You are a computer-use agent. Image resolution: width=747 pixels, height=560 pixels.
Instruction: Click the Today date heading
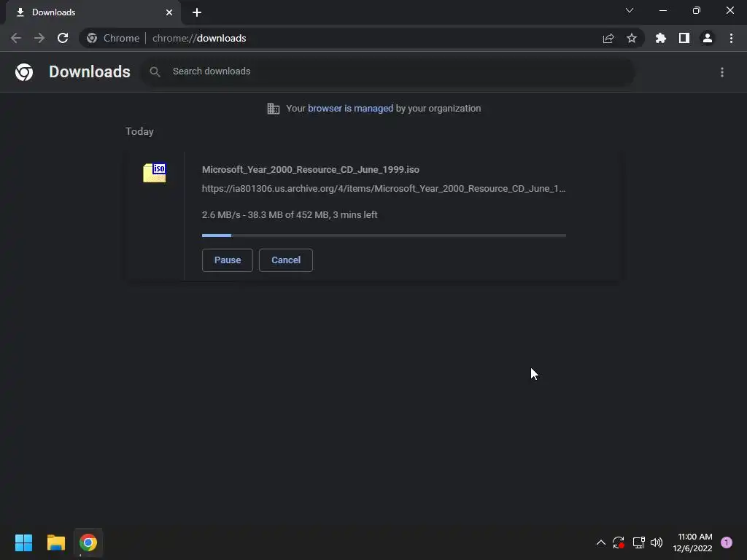139,131
